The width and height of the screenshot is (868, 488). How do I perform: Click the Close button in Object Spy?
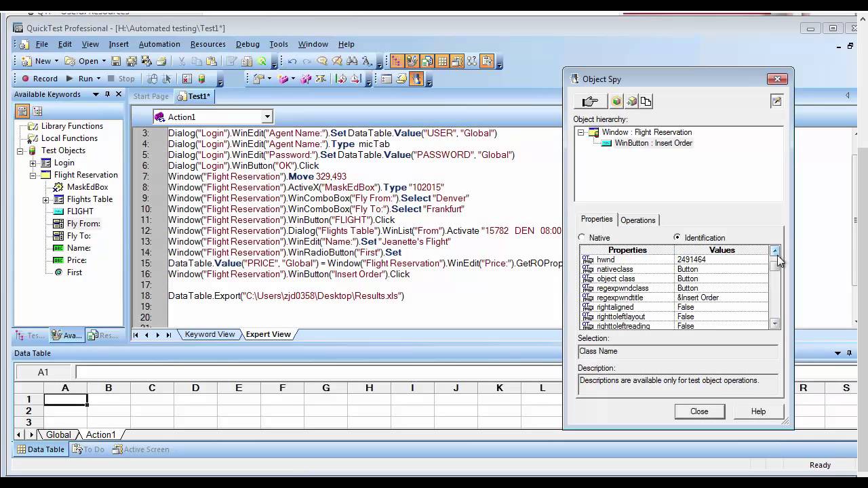[699, 411]
